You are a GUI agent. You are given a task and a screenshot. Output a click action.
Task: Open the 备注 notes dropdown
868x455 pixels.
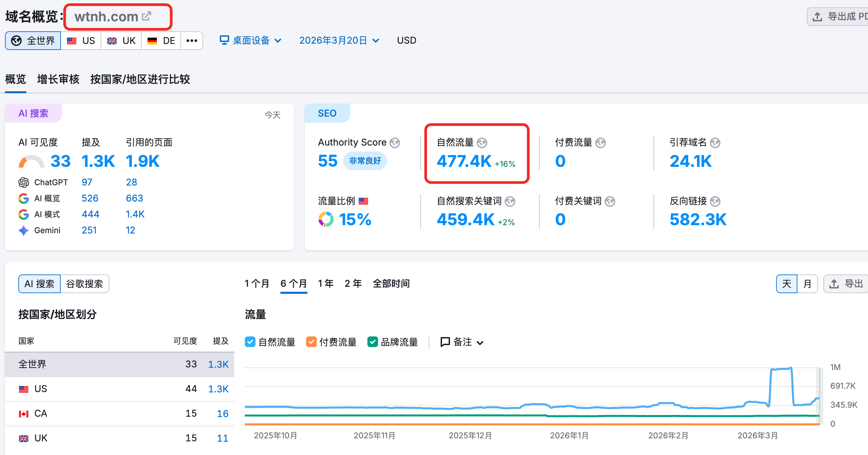pyautogui.click(x=462, y=342)
